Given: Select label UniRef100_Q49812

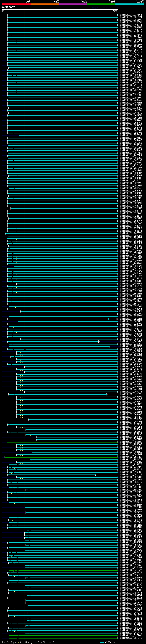Looking at the screenshot, I should click(131, 623).
